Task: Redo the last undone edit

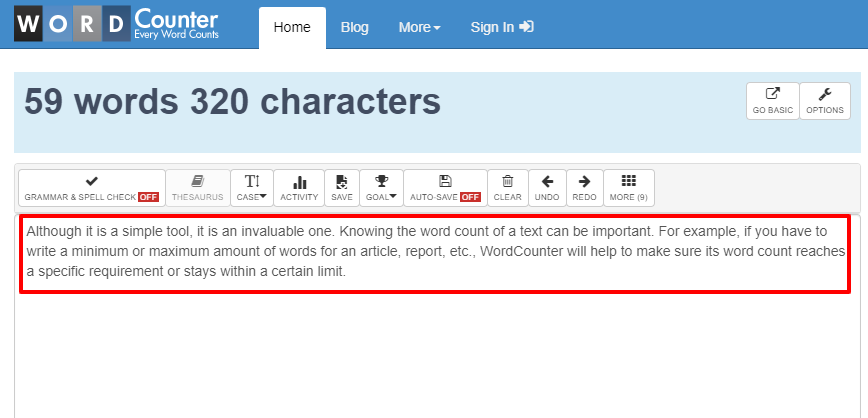Action: (x=585, y=187)
